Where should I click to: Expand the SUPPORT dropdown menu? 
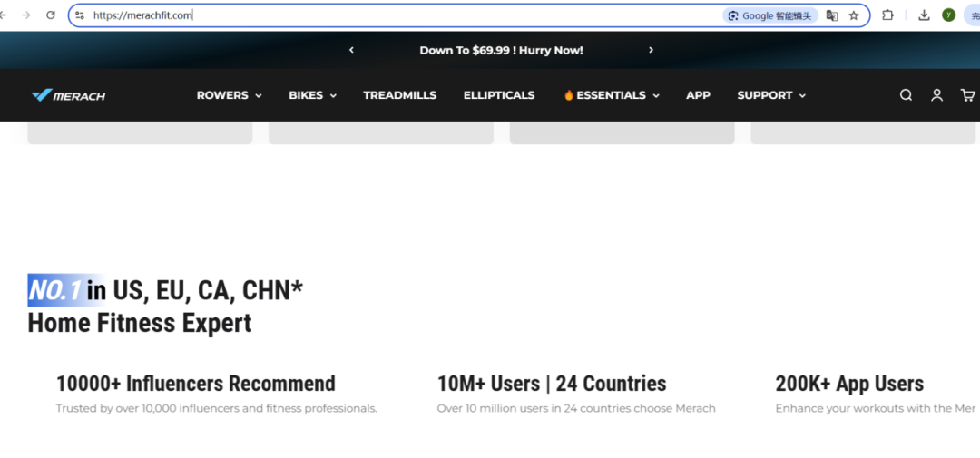[770, 95]
